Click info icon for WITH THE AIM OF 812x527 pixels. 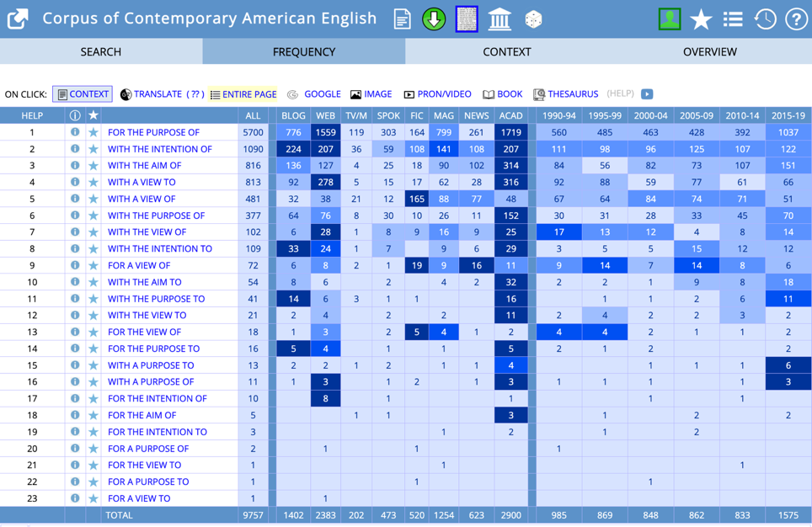point(75,165)
